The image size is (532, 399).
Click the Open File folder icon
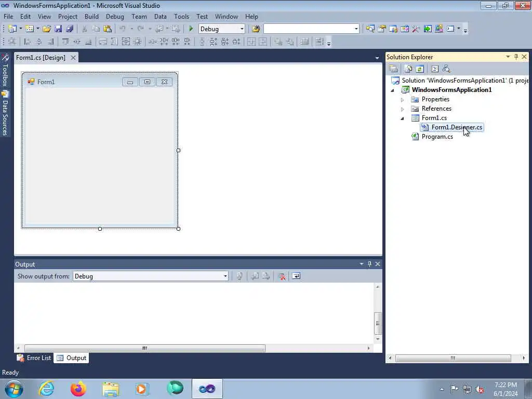(x=46, y=29)
